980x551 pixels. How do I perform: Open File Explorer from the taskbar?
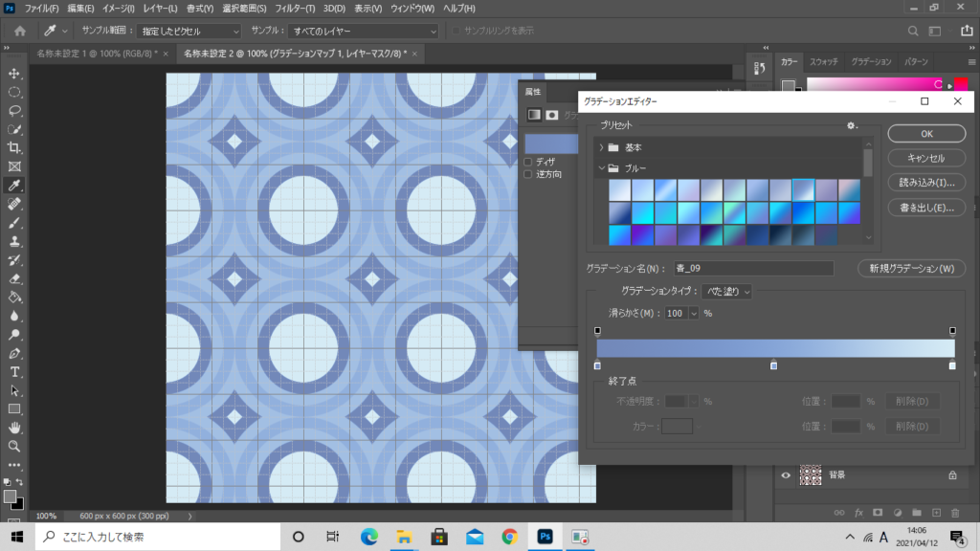[x=404, y=537]
